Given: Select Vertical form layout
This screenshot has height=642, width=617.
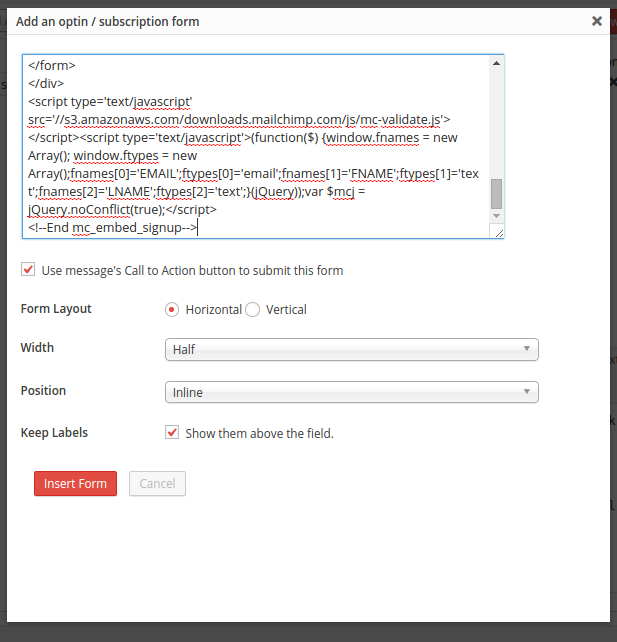Looking at the screenshot, I should [x=252, y=310].
